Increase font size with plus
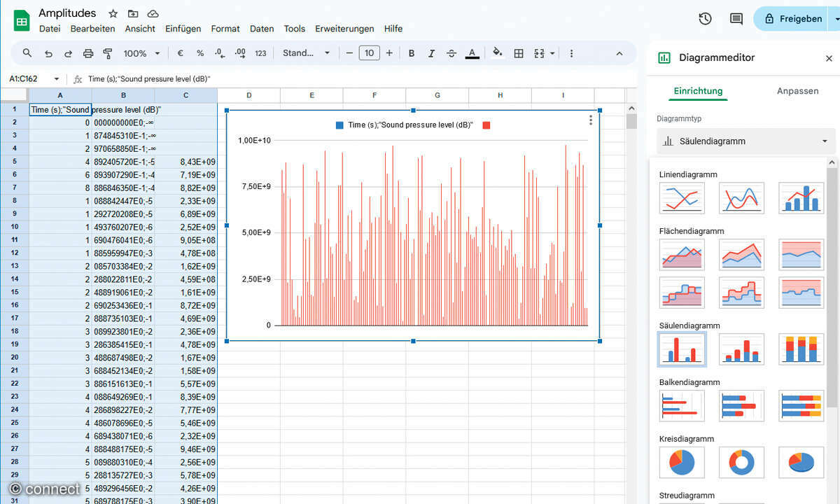Screen dimensions: 840x504 [389, 53]
